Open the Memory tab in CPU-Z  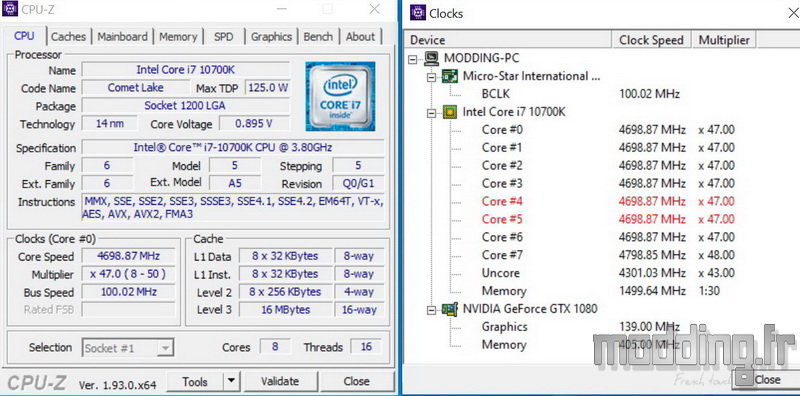pos(178,37)
